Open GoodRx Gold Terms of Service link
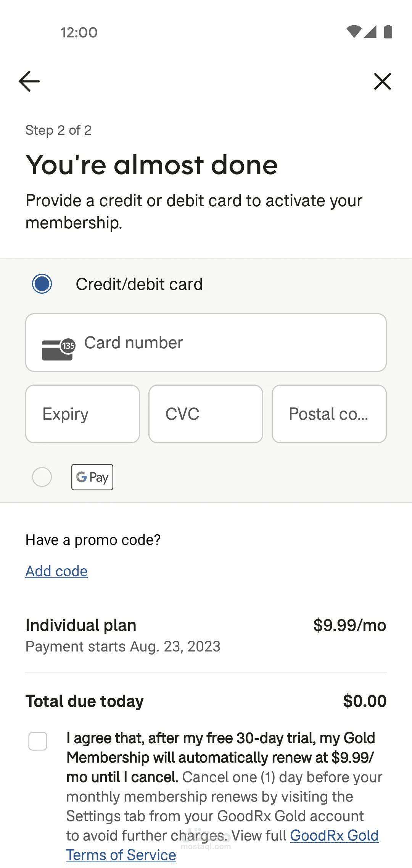Viewport: 412px width, 868px height. click(x=121, y=855)
